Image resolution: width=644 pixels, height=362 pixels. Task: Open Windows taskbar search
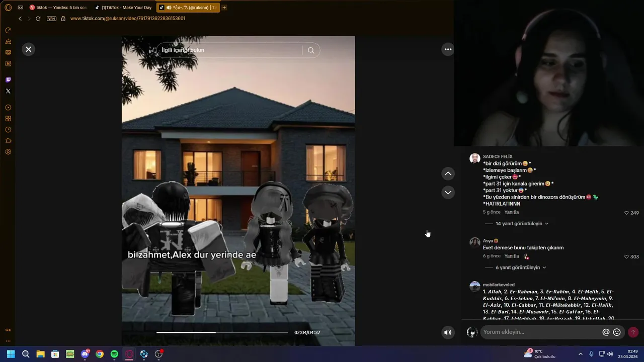point(26,354)
